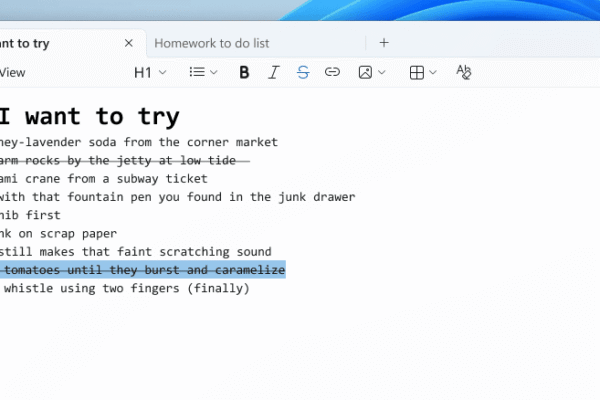Turn off strikethrough formatting

point(303,72)
